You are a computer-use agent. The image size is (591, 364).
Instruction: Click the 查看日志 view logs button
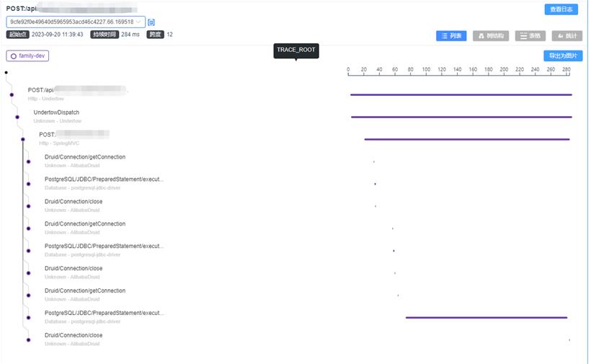tap(561, 9)
